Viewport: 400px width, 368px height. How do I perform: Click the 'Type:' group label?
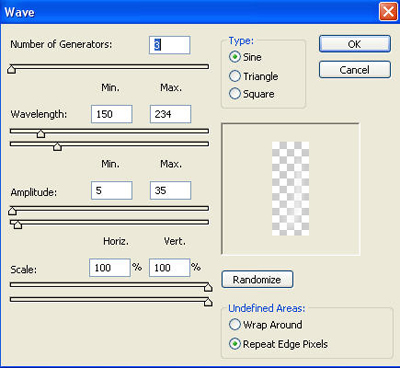[x=241, y=41]
